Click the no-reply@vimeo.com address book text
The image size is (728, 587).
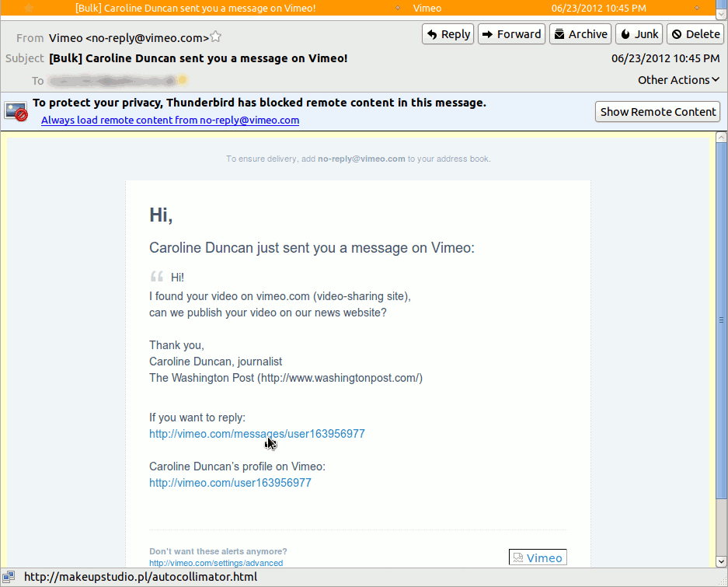click(x=361, y=159)
